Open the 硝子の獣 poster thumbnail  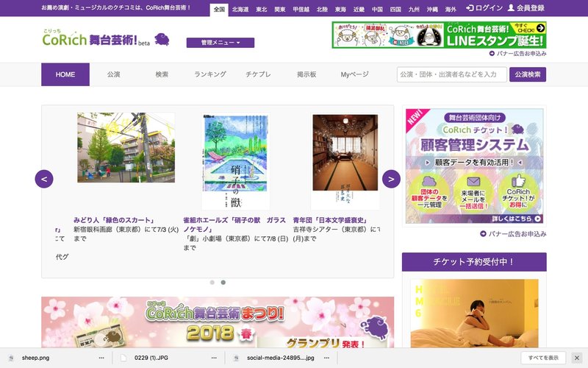point(235,161)
